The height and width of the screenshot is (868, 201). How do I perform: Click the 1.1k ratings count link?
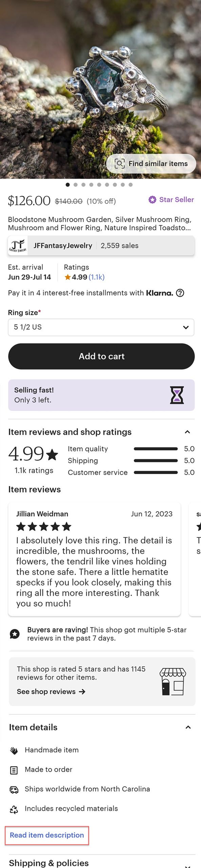97,277
